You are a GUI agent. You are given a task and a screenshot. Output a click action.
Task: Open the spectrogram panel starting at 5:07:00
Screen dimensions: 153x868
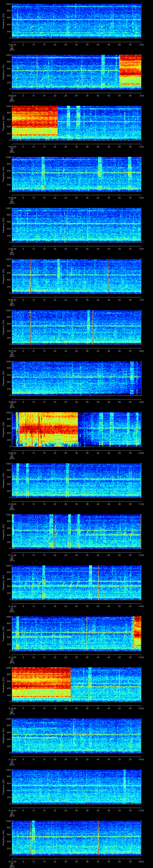point(76,327)
